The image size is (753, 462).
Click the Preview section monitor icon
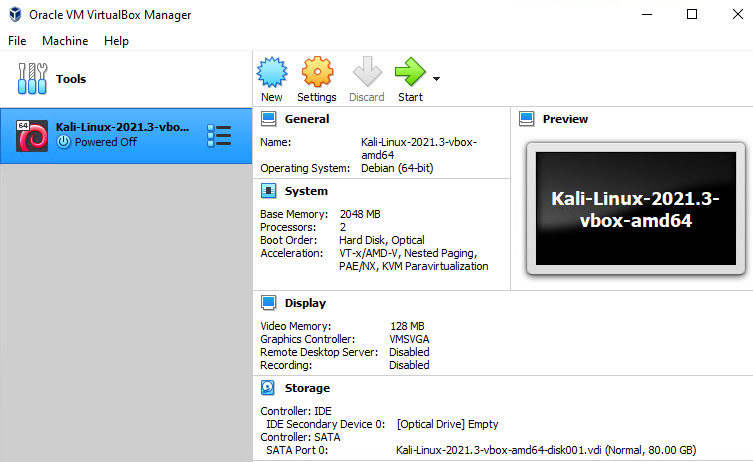coord(527,119)
